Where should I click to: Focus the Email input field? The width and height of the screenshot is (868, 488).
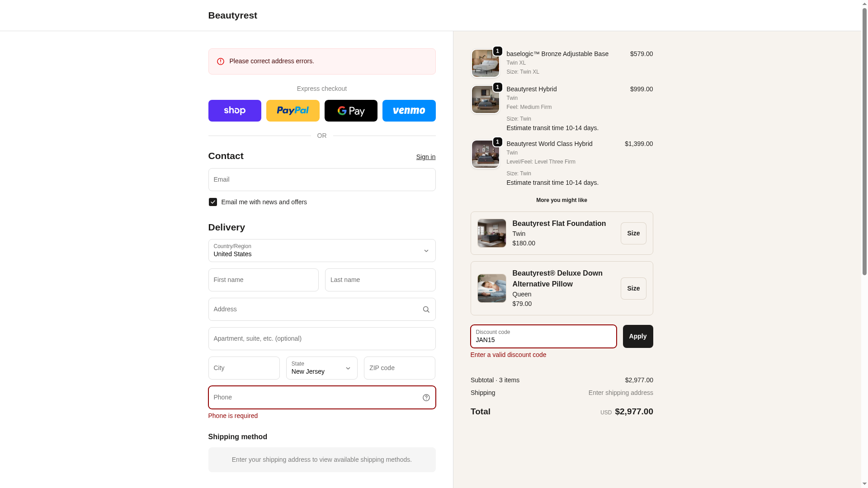pyautogui.click(x=322, y=180)
